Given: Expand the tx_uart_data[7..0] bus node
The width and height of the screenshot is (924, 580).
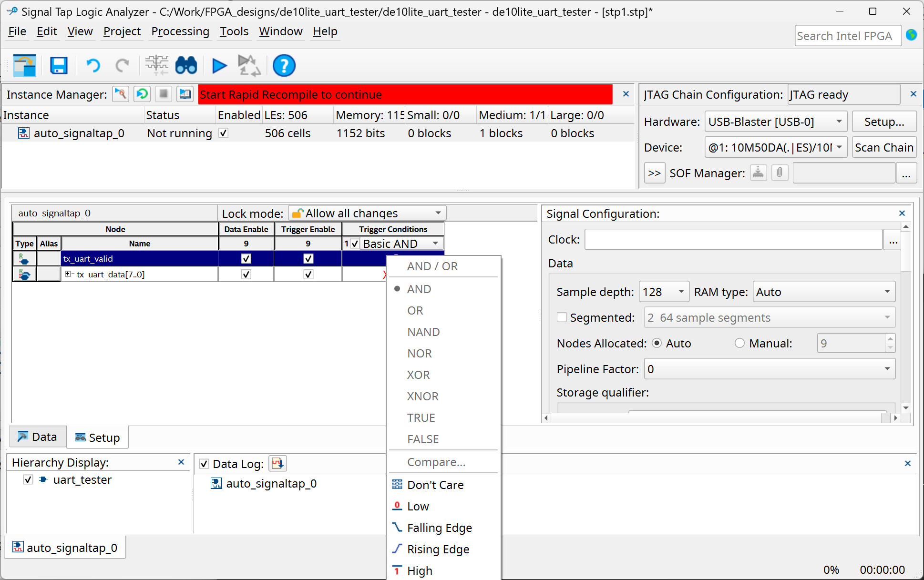Looking at the screenshot, I should [68, 274].
